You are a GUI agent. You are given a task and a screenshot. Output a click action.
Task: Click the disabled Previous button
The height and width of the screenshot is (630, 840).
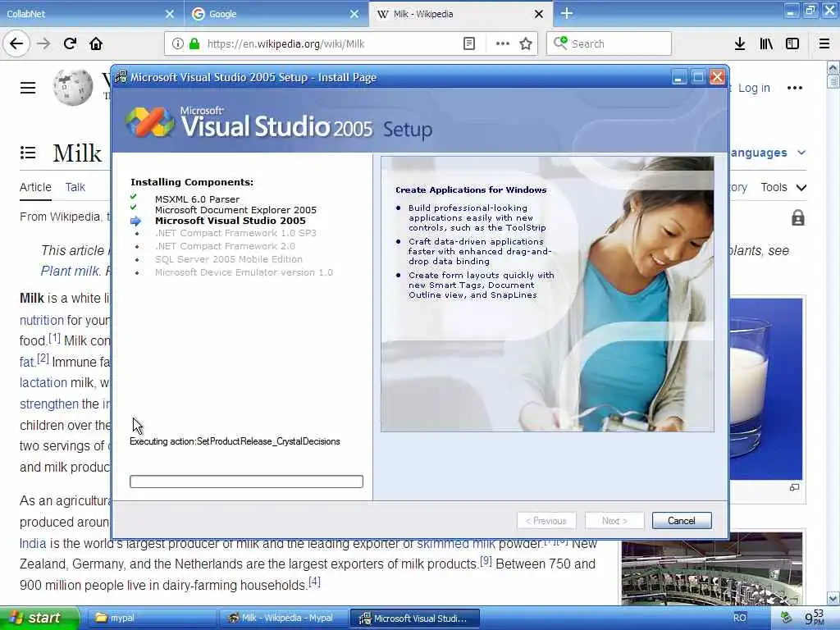pyautogui.click(x=546, y=520)
